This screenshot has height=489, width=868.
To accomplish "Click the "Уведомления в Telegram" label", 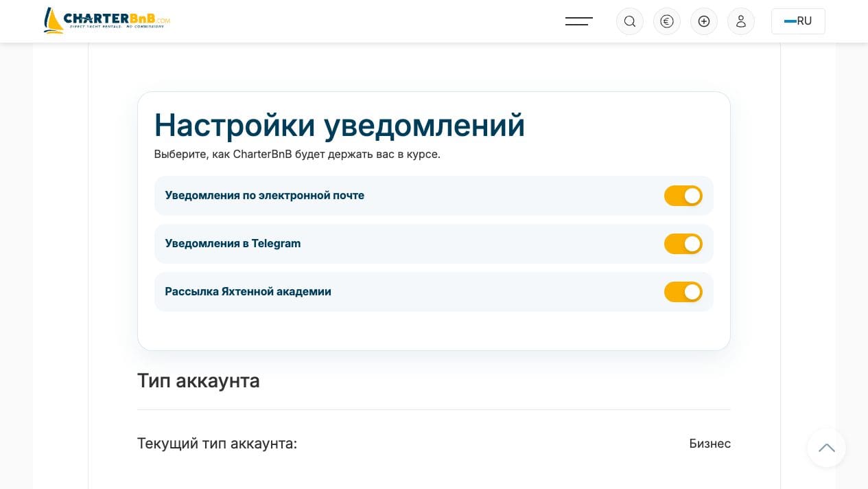I will [x=233, y=243].
